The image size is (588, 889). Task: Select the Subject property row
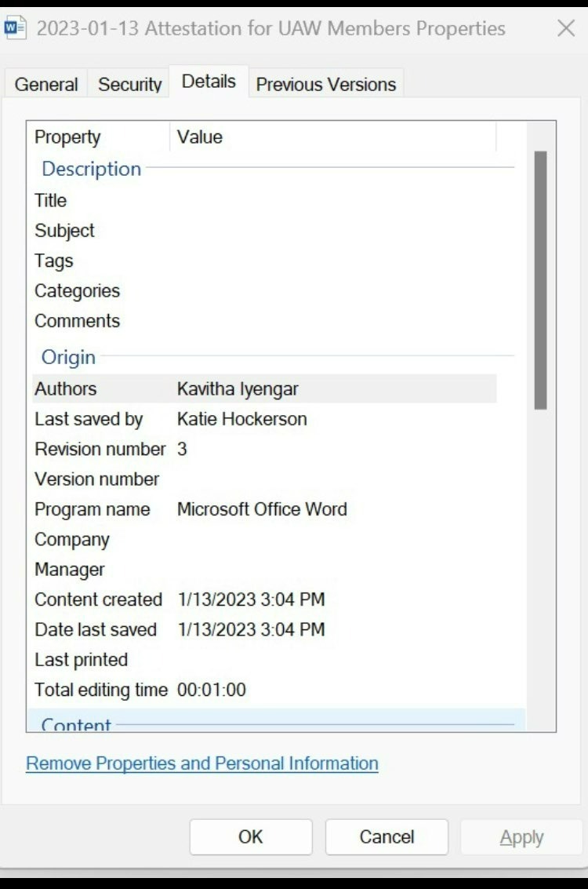(264, 230)
